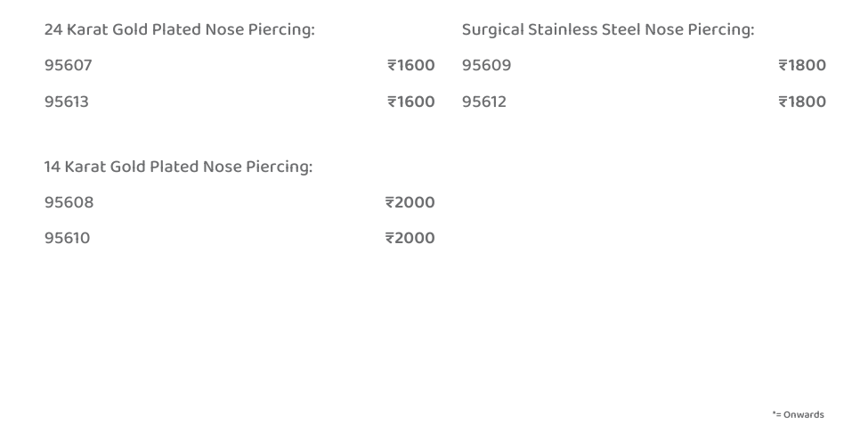Click the rupee symbol in the 95609 row
Viewport: 868px width, 432px height.
click(x=783, y=65)
